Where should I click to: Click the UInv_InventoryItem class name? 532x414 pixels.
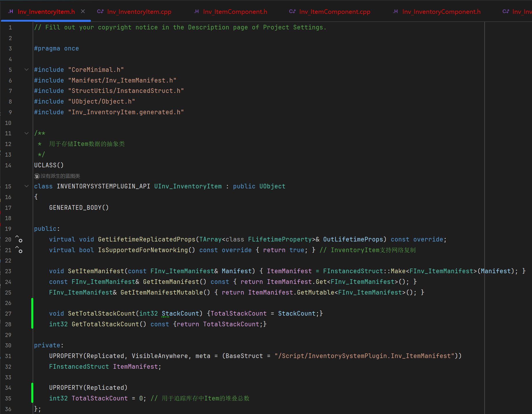coord(188,186)
